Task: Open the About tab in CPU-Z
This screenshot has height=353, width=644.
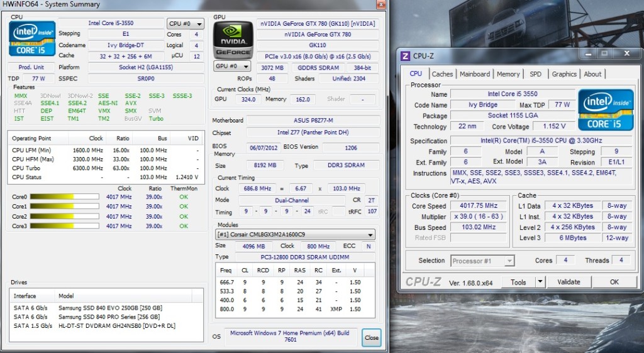Action: 592,74
